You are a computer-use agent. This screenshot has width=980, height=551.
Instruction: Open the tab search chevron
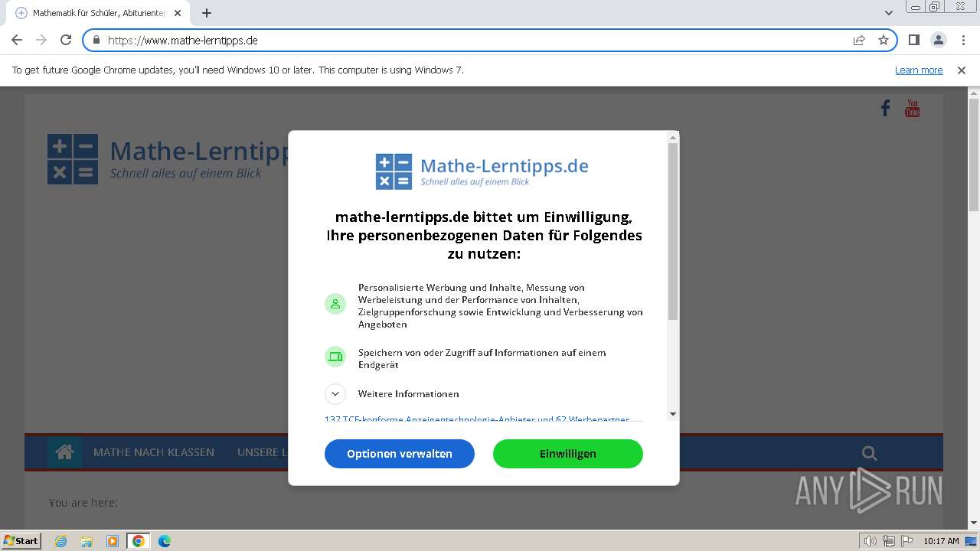[x=889, y=13]
